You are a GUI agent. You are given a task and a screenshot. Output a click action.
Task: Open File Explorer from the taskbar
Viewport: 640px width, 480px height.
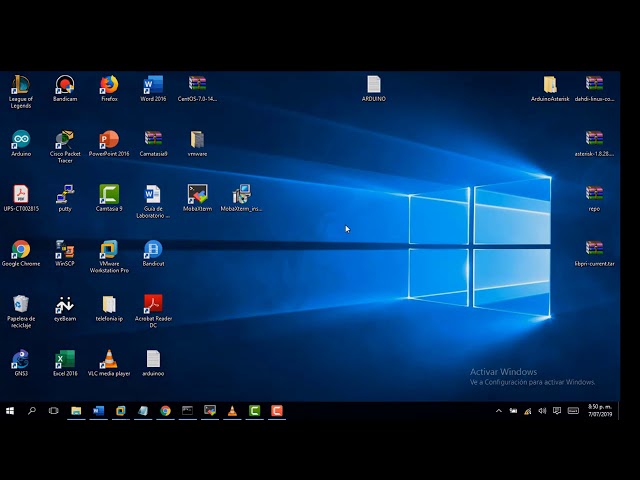click(x=76, y=411)
